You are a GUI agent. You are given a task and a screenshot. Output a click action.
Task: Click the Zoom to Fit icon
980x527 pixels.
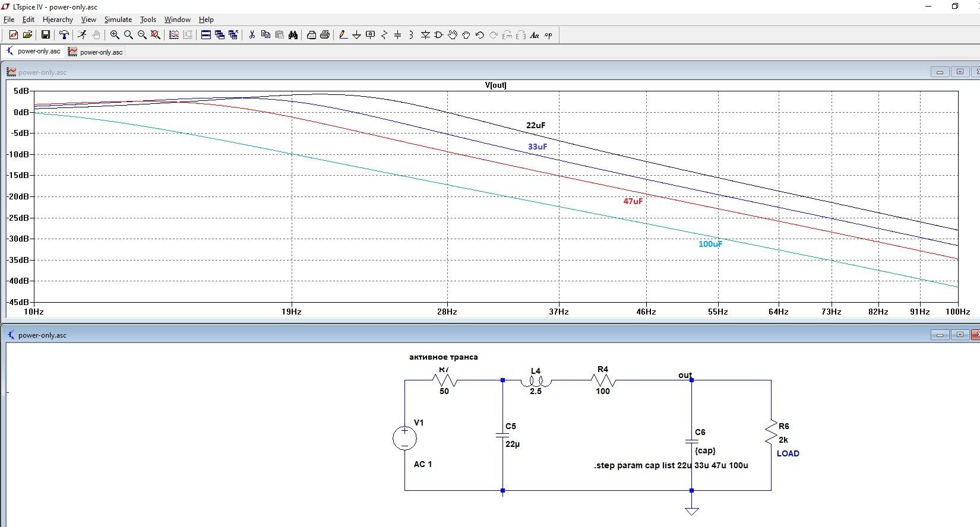coord(156,35)
